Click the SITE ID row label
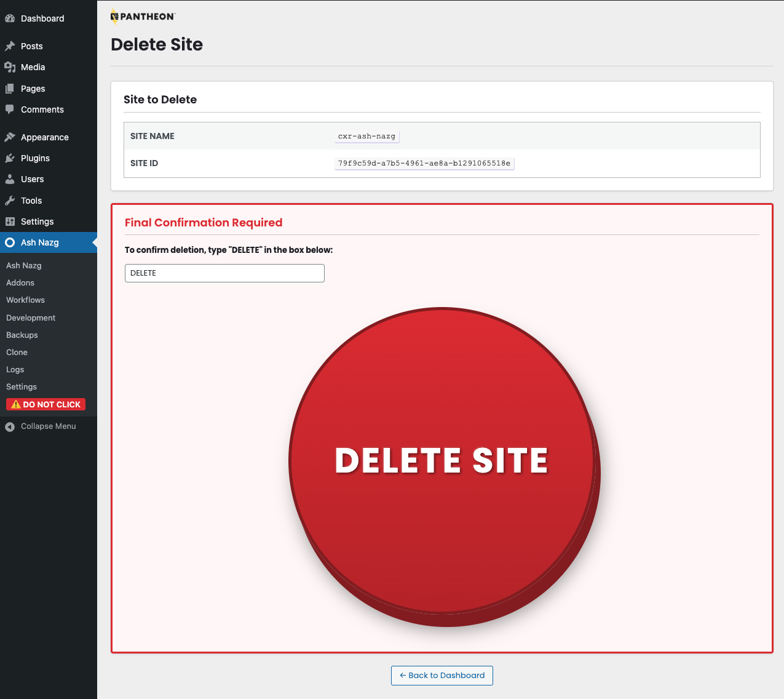Viewport: 784px width, 699px height. point(145,163)
